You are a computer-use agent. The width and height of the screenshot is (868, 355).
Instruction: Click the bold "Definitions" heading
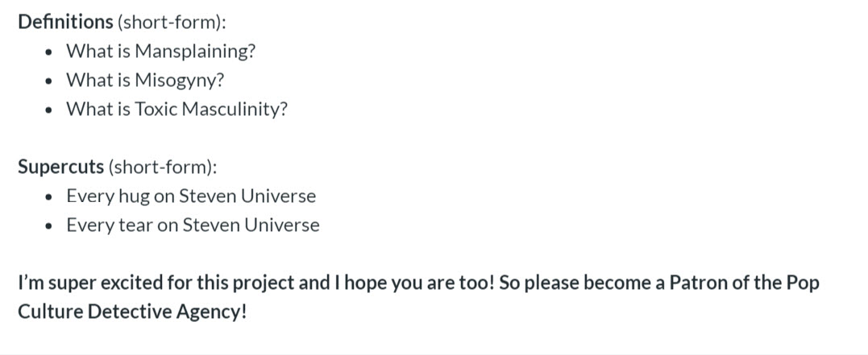[65, 22]
